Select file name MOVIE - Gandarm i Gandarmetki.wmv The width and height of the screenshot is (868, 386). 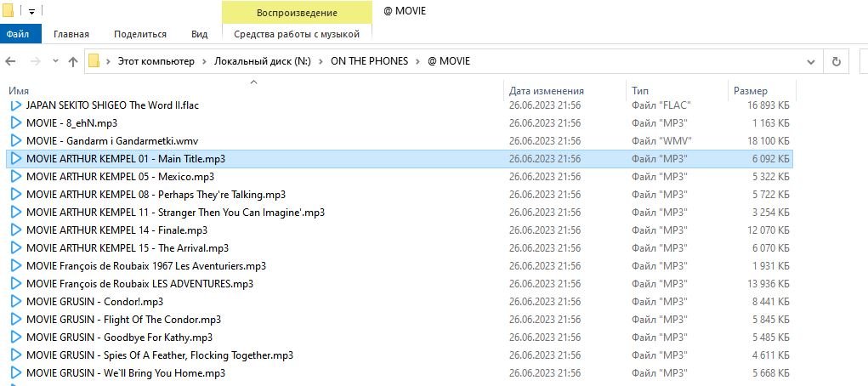coord(112,140)
